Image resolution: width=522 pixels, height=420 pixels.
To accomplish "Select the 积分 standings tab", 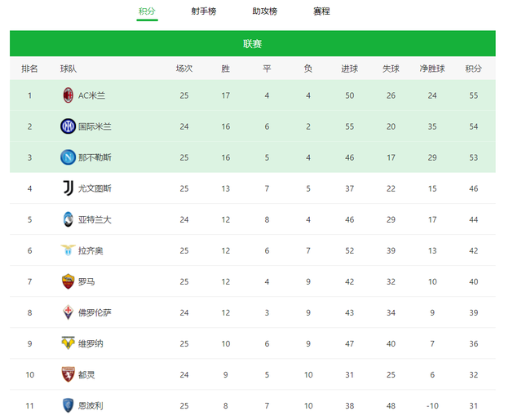I will [147, 11].
